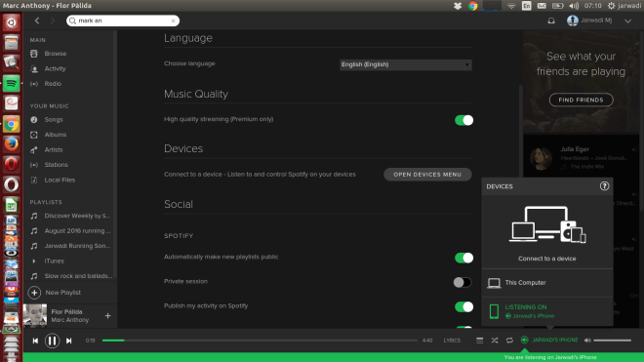Click the Flor Pálida title in now playing
This screenshot has height=362, width=644.
[66, 312]
